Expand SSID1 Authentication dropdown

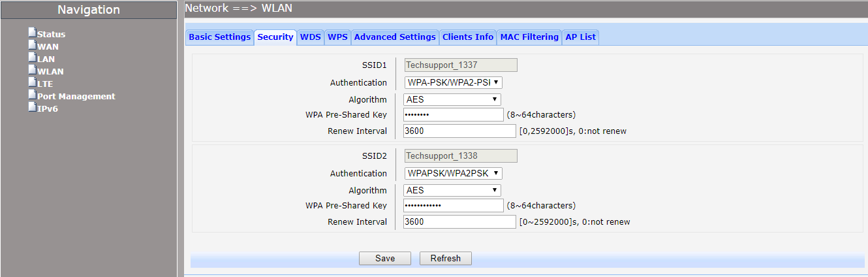pos(453,83)
